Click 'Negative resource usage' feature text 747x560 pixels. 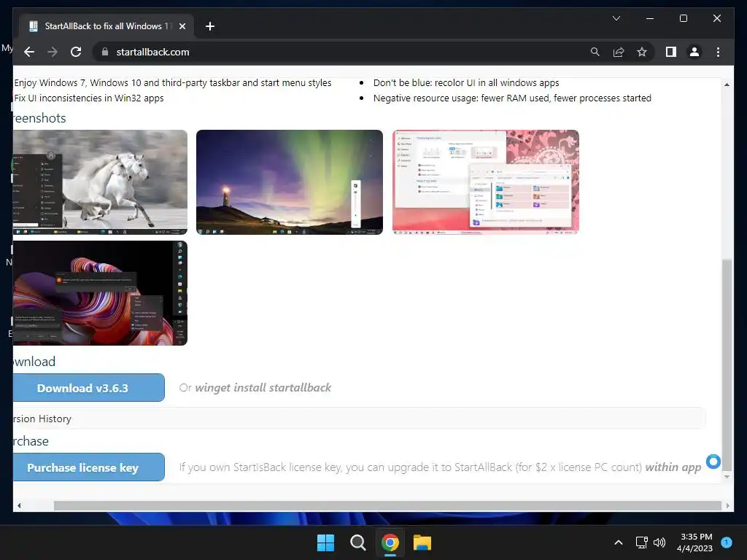(512, 98)
